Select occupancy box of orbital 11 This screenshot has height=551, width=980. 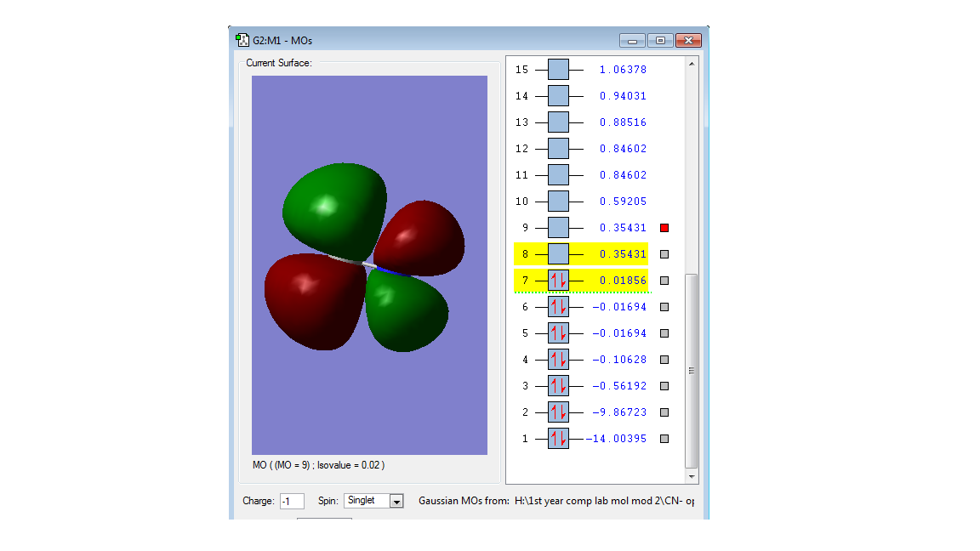pos(559,175)
